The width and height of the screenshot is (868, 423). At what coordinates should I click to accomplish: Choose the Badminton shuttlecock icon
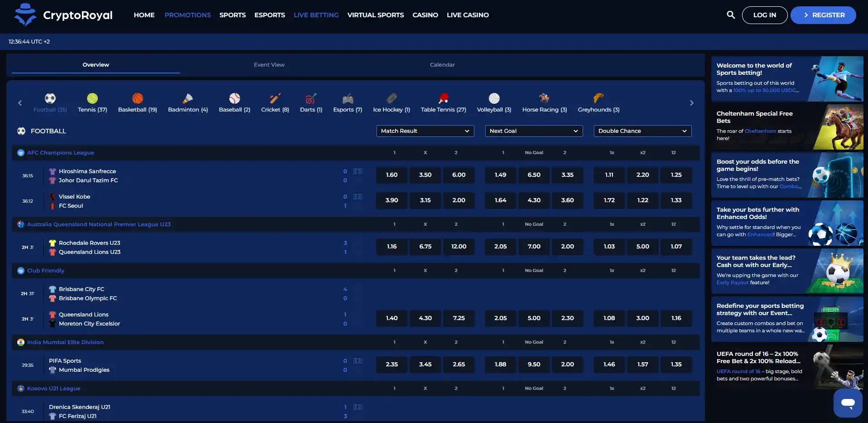(x=188, y=98)
